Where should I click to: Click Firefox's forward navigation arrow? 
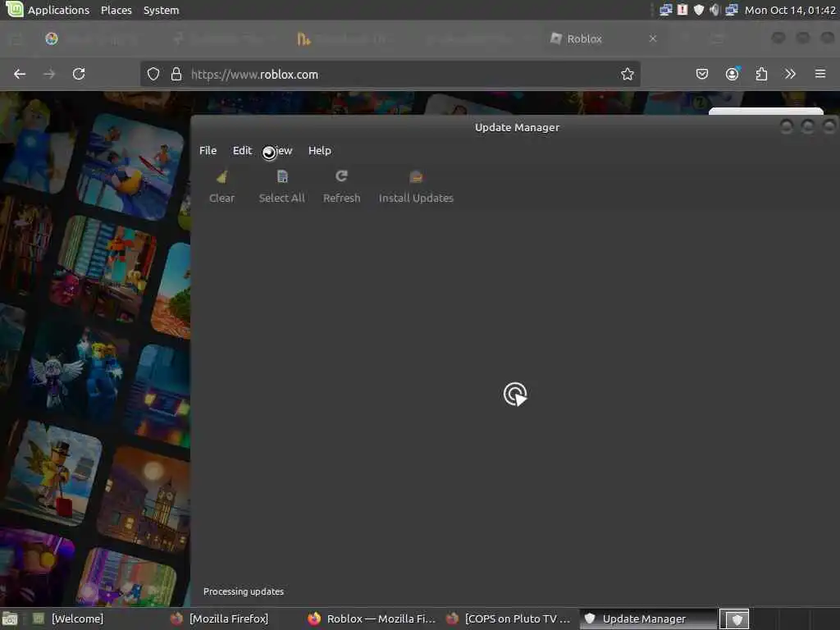[x=49, y=74]
